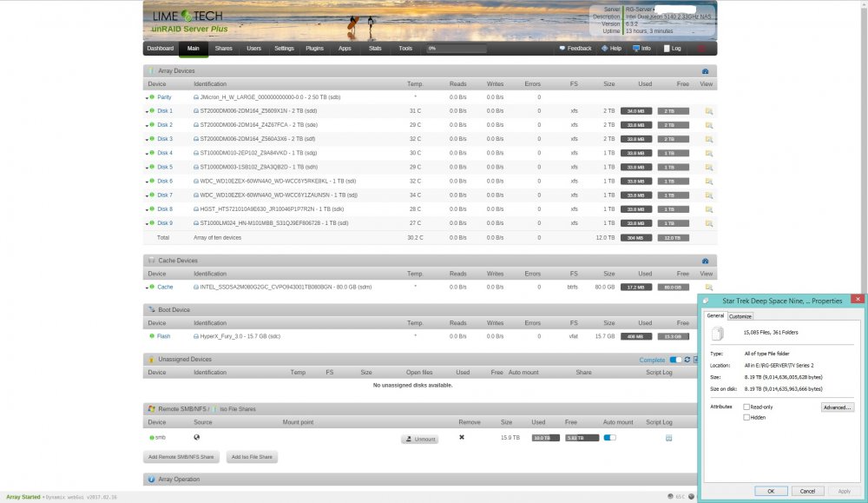
Task: Click the Unmount button for smb share
Action: [420, 439]
